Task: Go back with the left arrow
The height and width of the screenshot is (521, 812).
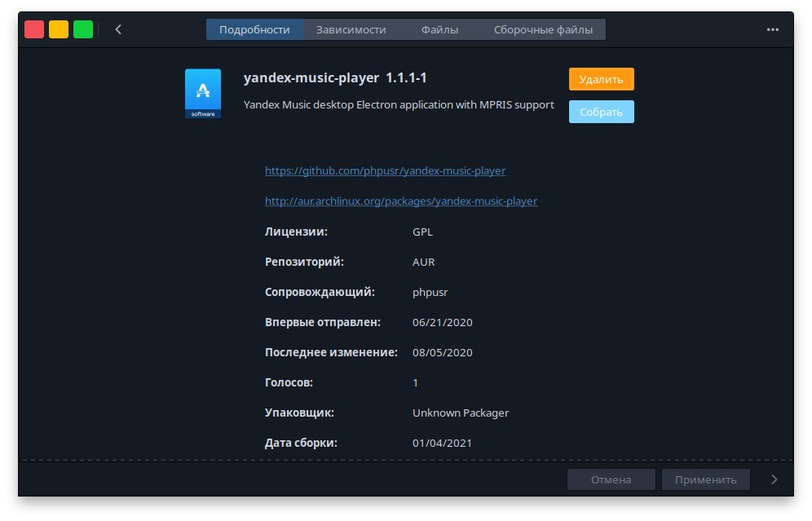Action: [x=118, y=29]
